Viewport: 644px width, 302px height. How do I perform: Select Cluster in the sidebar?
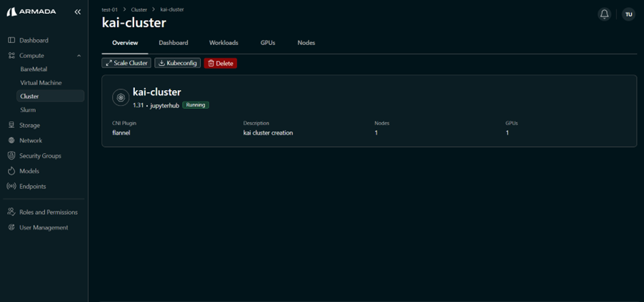pyautogui.click(x=50, y=96)
